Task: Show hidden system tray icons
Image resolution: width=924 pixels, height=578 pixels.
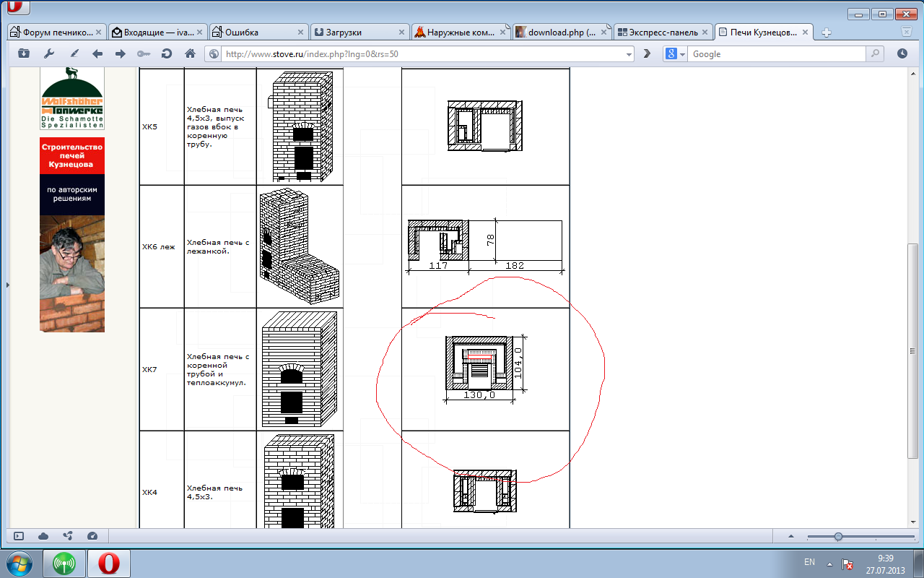Action: point(829,563)
